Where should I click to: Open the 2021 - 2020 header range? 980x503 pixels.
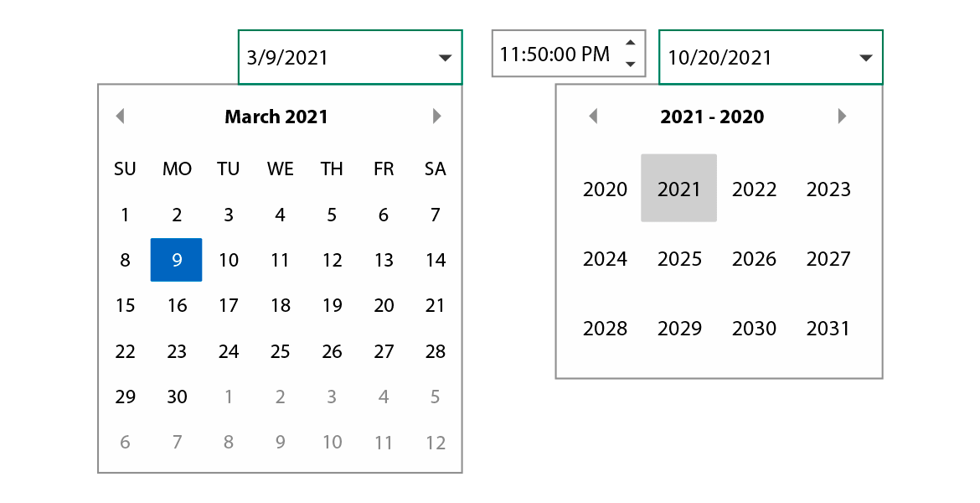point(713,117)
